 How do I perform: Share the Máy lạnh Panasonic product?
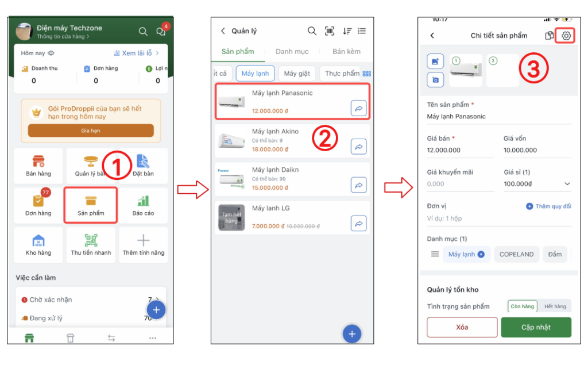coord(358,108)
